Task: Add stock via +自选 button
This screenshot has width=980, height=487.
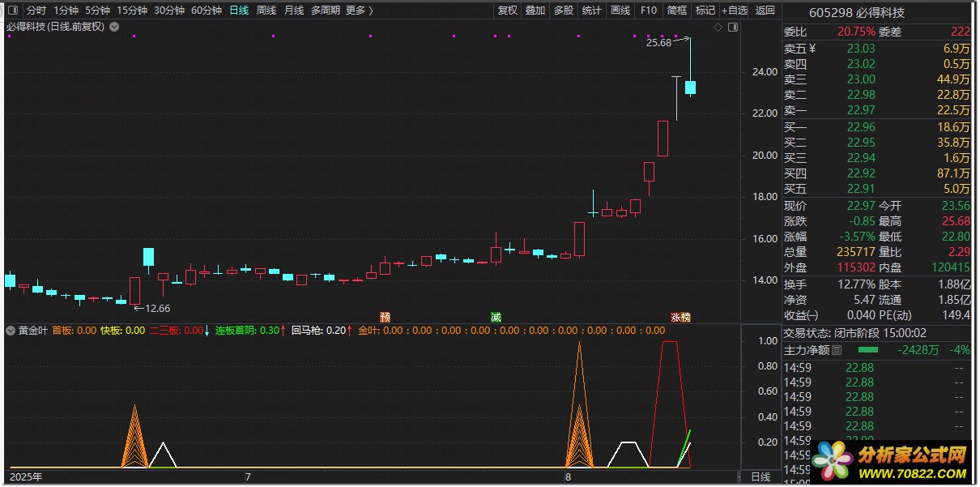Action: pos(734,11)
